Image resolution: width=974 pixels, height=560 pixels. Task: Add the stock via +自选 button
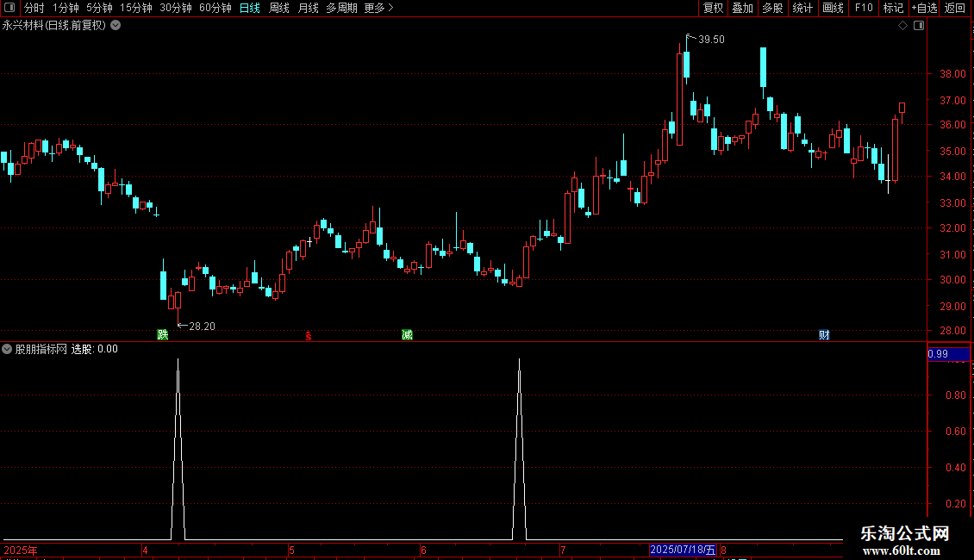click(924, 8)
